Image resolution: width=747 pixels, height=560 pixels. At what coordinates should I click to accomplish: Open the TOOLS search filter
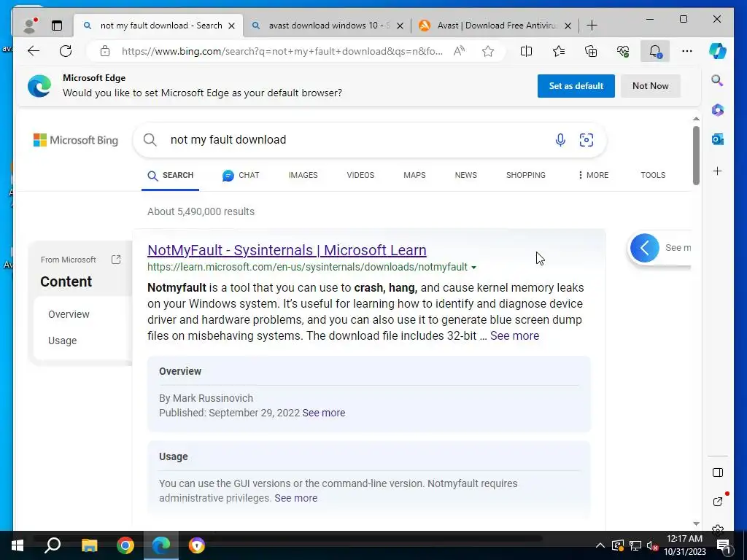pyautogui.click(x=653, y=175)
